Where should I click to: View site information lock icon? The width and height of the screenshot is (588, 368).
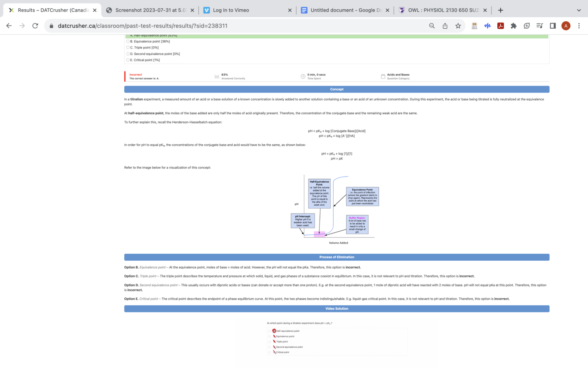tap(52, 26)
